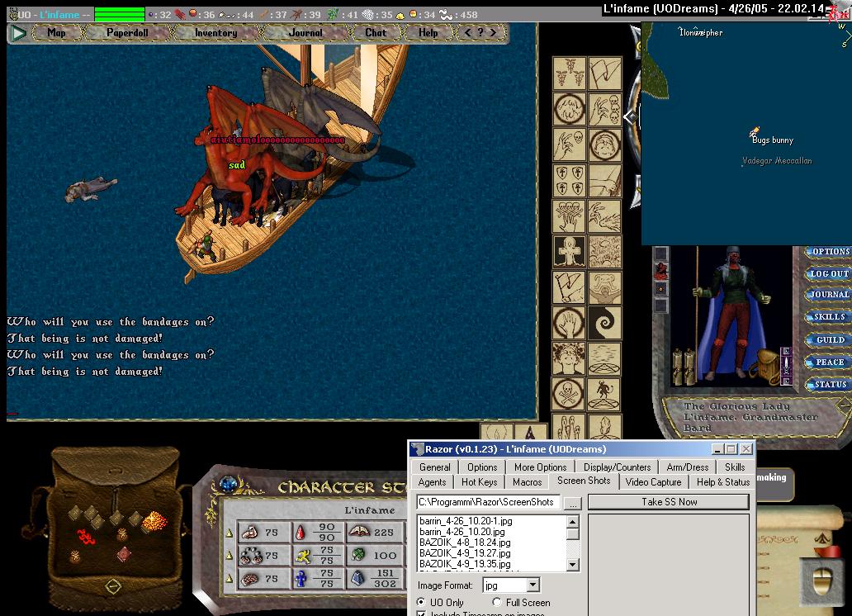Click the empty fiery ring spell icon
Screen dimensions: 852x616
(569, 109)
